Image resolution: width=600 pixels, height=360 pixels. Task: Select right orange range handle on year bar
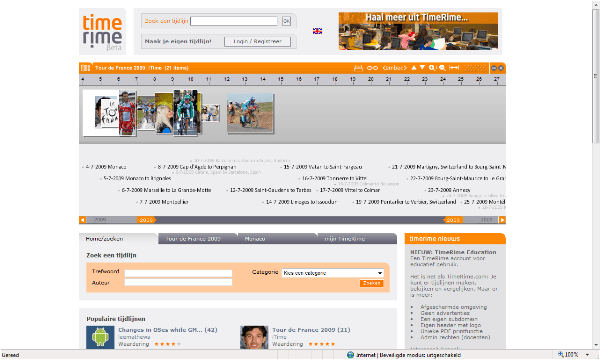[453, 220]
